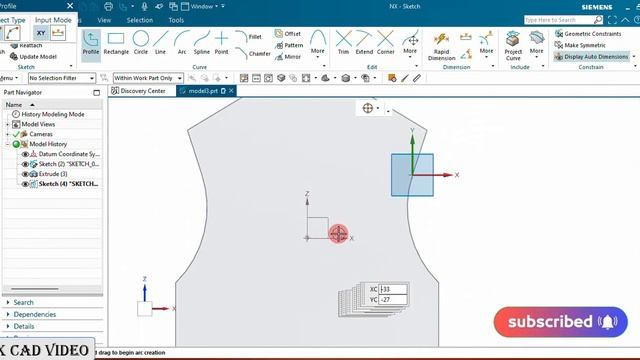This screenshot has width=640, height=360.
Task: Open the Tools ribbon tab
Action: pyautogui.click(x=176, y=20)
